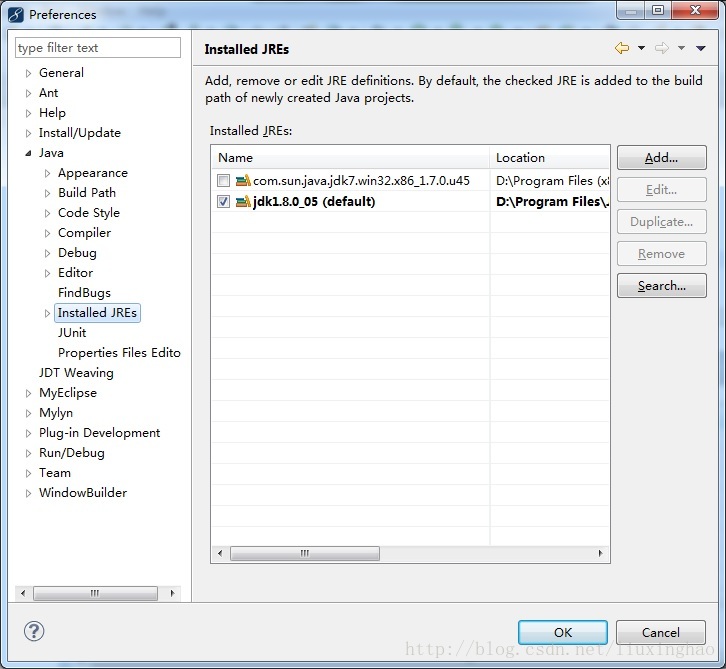Select the Installed JREs tree item

[x=97, y=313]
